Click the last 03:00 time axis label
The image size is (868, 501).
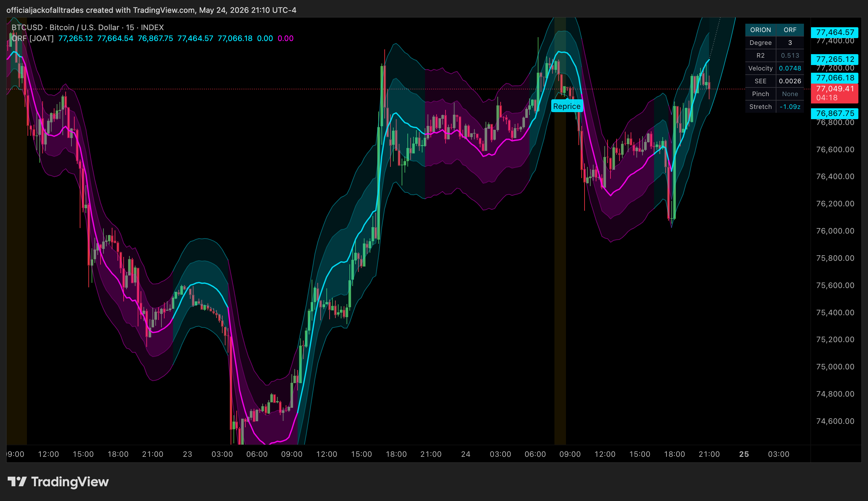pos(779,454)
